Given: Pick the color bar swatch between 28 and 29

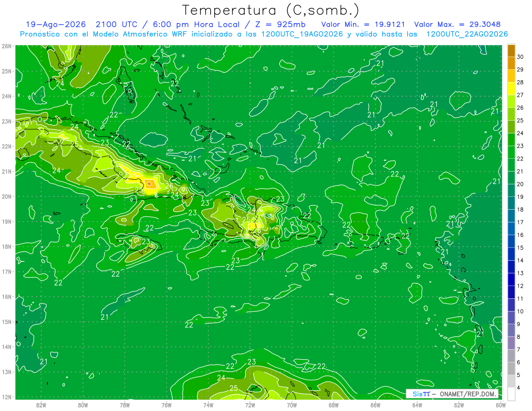Looking at the screenshot, I should [x=511, y=76].
